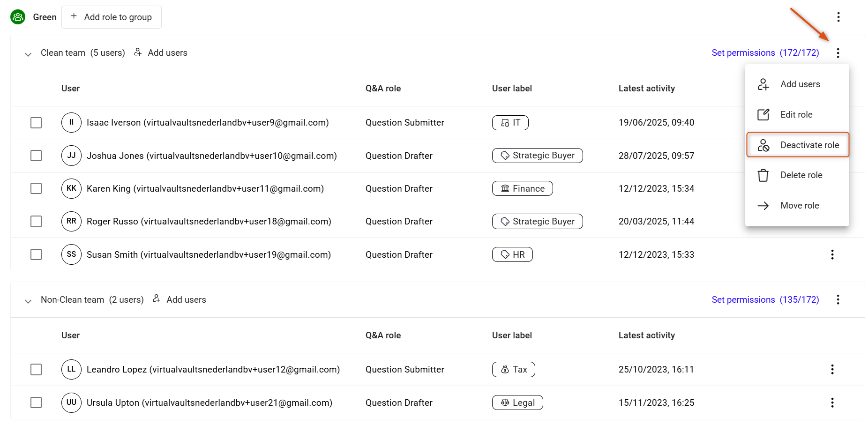The image size is (868, 425).
Task: Tick checkbox for Susan Smith
Action: [36, 254]
